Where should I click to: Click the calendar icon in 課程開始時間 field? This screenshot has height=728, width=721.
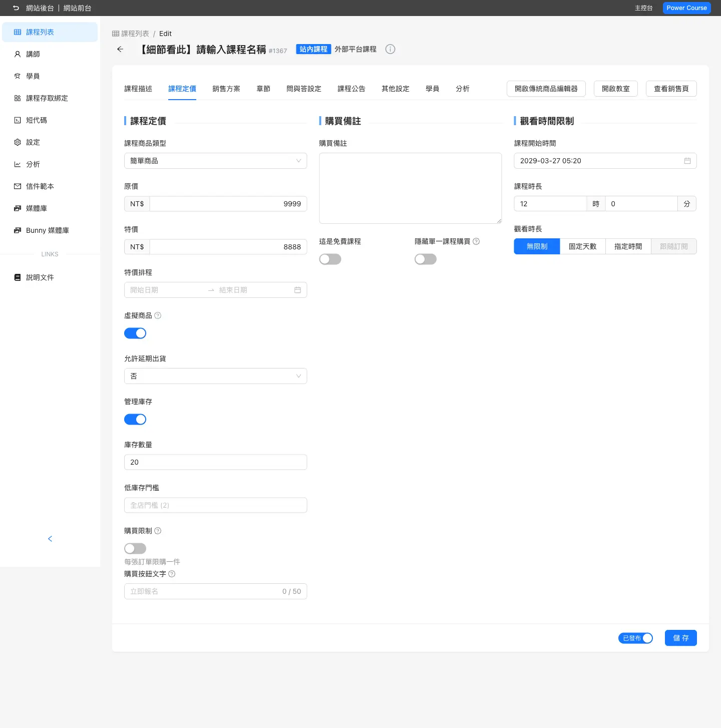pos(687,161)
